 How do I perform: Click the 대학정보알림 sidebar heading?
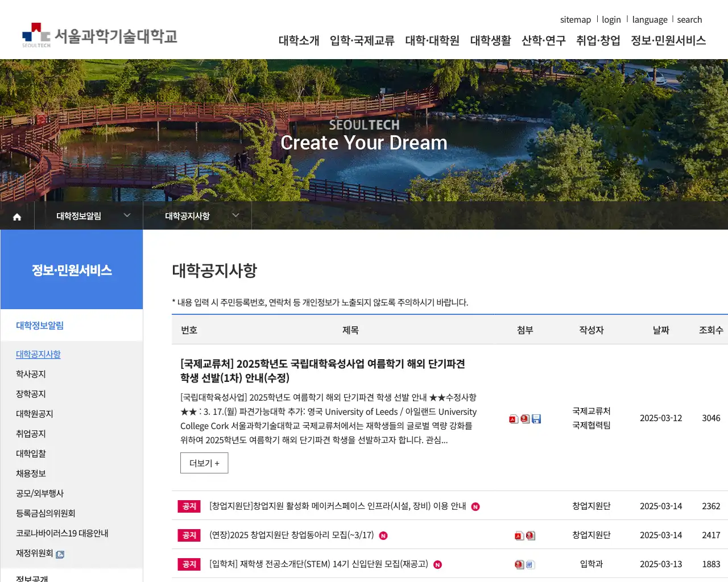(x=40, y=326)
